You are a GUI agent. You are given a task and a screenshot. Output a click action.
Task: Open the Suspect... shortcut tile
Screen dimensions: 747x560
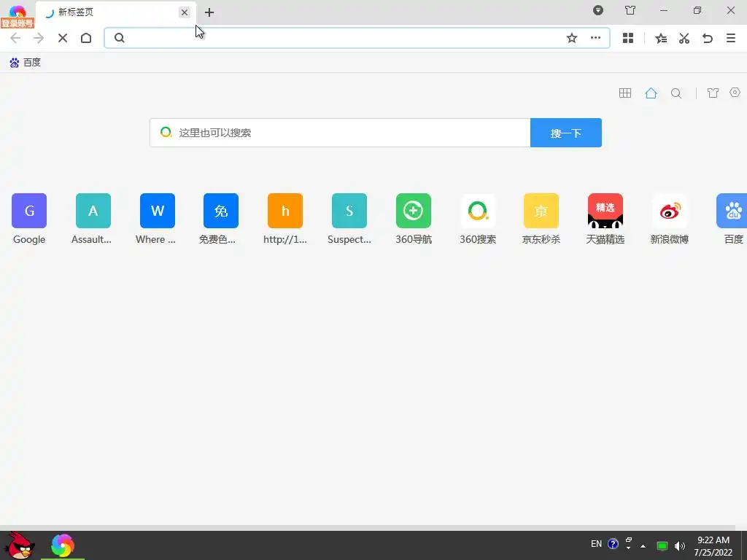tap(349, 219)
